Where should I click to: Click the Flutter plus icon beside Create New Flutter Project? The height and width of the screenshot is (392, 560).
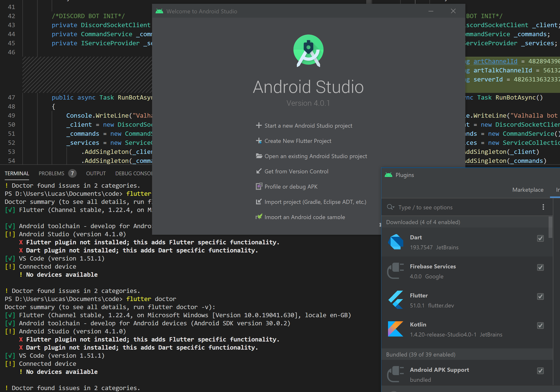[x=259, y=141]
